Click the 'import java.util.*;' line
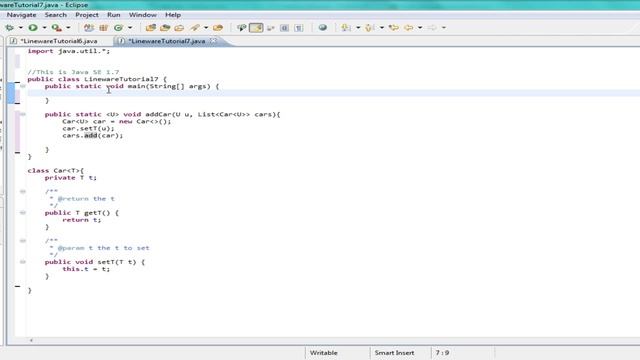This screenshot has width=640, height=360. 69,51
